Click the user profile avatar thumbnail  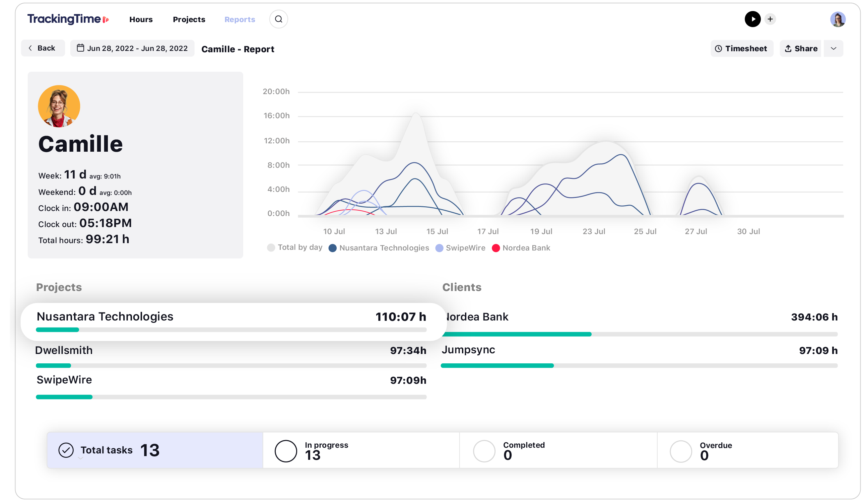coord(838,19)
